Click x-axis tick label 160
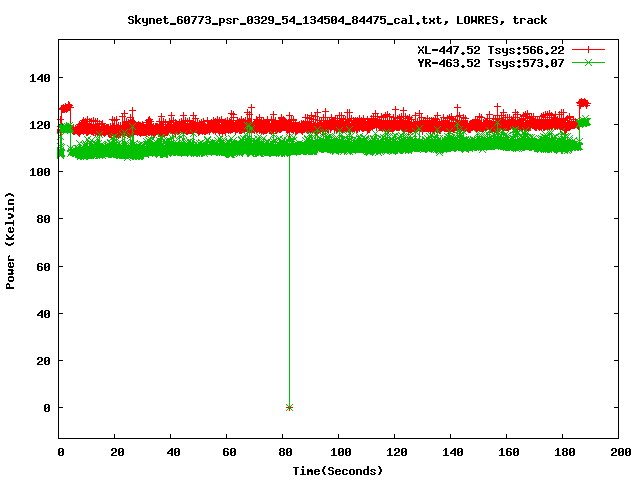The image size is (640, 480). pos(509,452)
